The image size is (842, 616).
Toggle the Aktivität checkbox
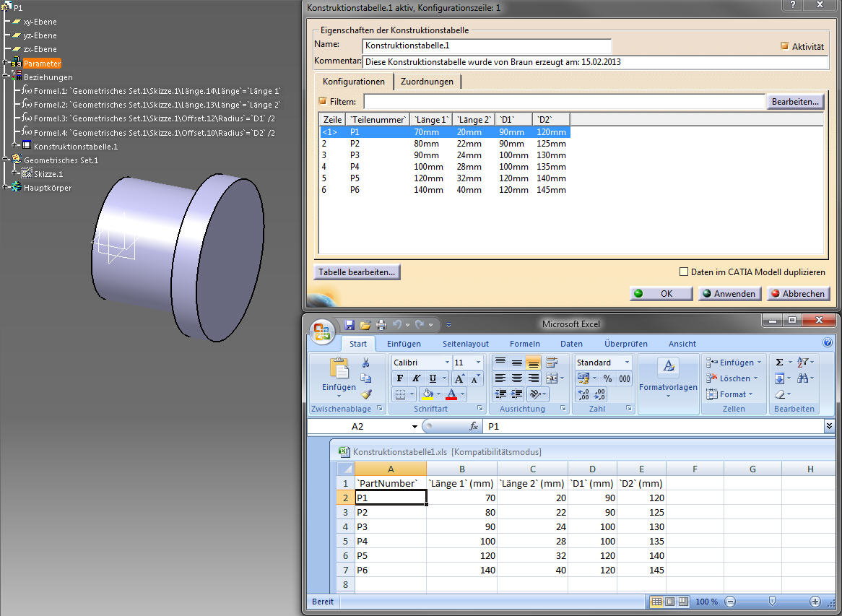pos(784,46)
